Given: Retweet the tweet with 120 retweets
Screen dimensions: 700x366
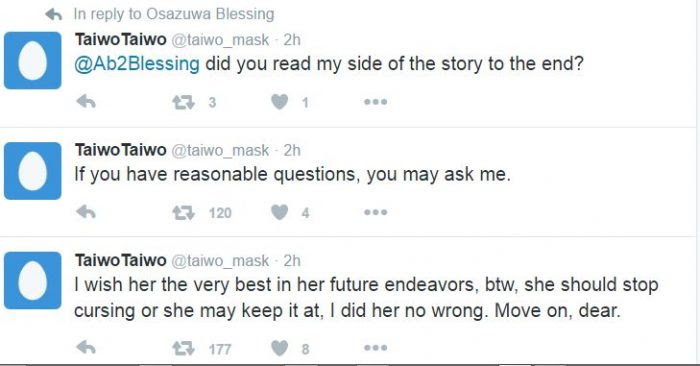Looking at the screenshot, I should [183, 212].
